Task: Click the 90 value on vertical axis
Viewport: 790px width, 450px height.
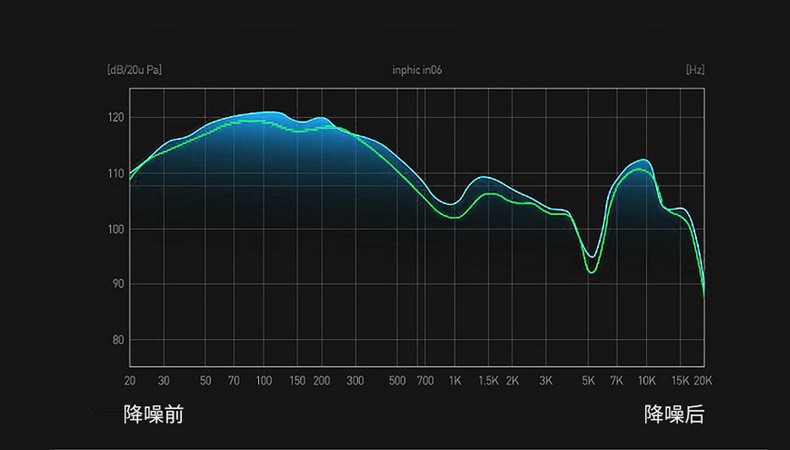Action: pyautogui.click(x=118, y=284)
